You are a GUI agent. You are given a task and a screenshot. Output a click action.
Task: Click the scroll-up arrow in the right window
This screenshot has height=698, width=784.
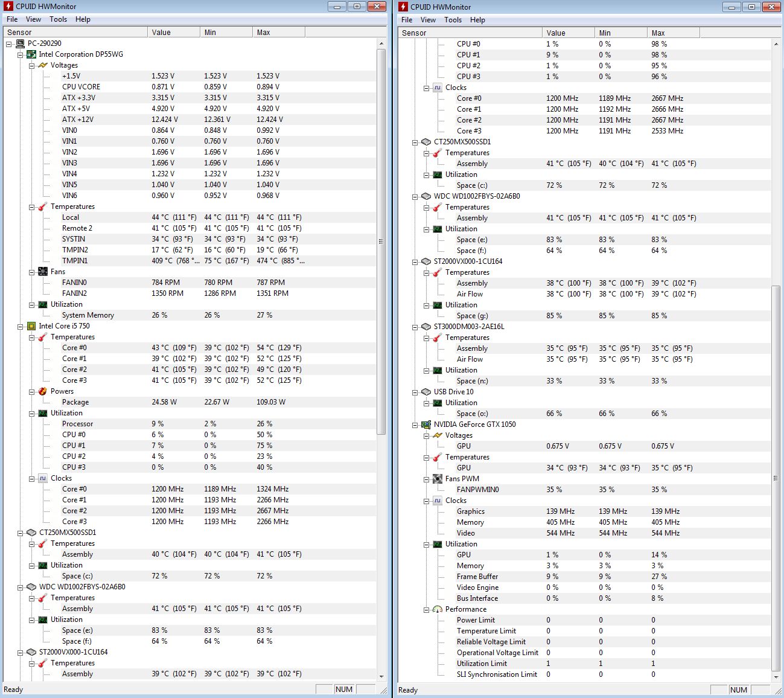[x=776, y=44]
